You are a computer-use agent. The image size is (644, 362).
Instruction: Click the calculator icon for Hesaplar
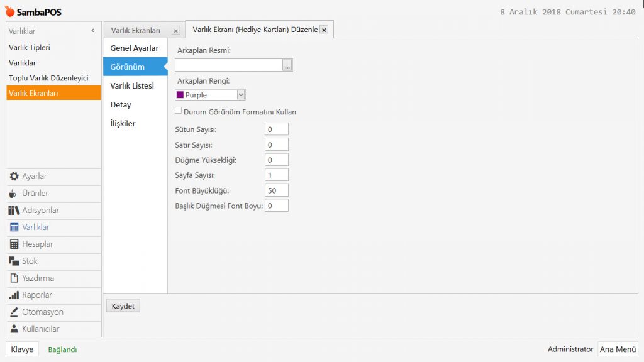[x=14, y=244]
